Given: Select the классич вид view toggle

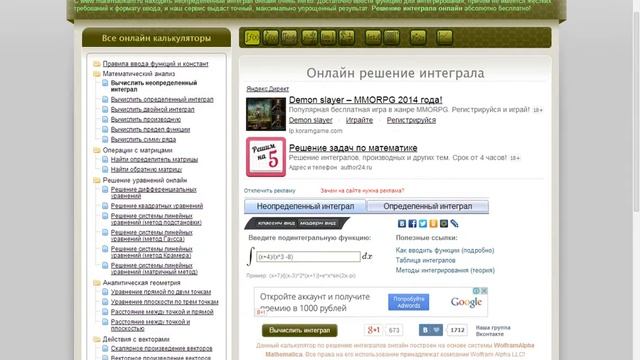Looking at the screenshot, I should [276, 223].
